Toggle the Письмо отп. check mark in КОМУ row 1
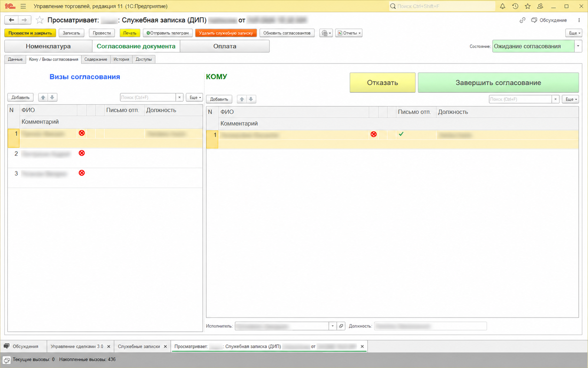This screenshot has width=588, height=368. 401,134
